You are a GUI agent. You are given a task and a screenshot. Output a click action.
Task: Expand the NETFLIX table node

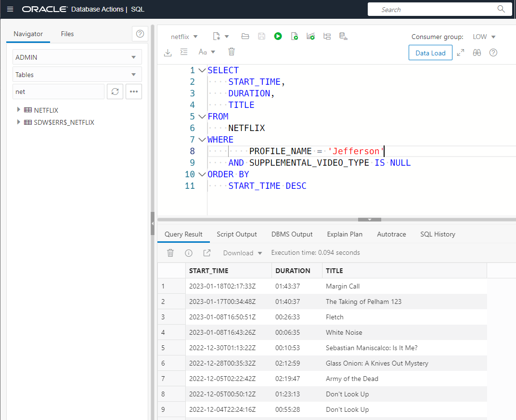18,109
